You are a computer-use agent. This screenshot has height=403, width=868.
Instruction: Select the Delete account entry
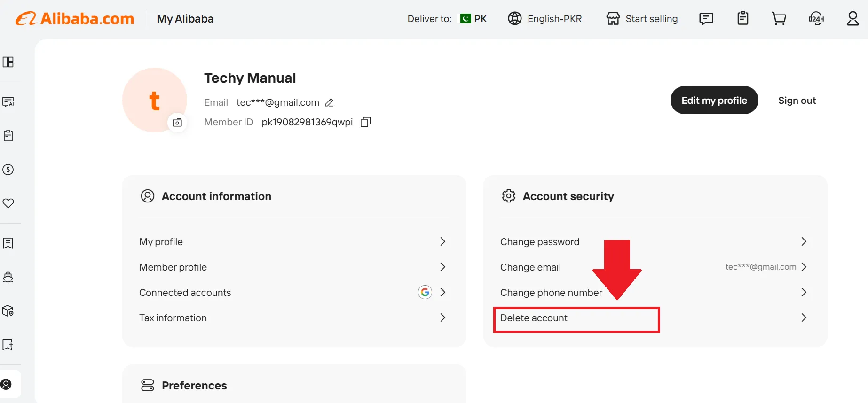(x=655, y=318)
